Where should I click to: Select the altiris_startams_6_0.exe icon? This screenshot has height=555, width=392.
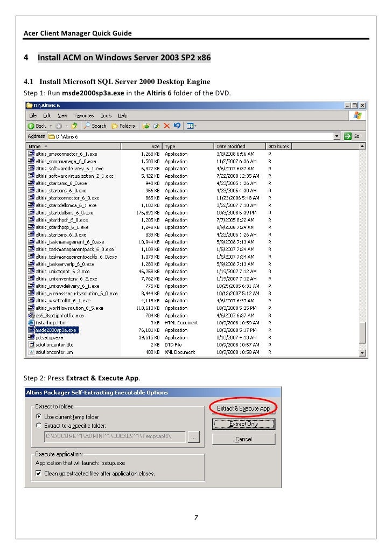click(x=31, y=183)
